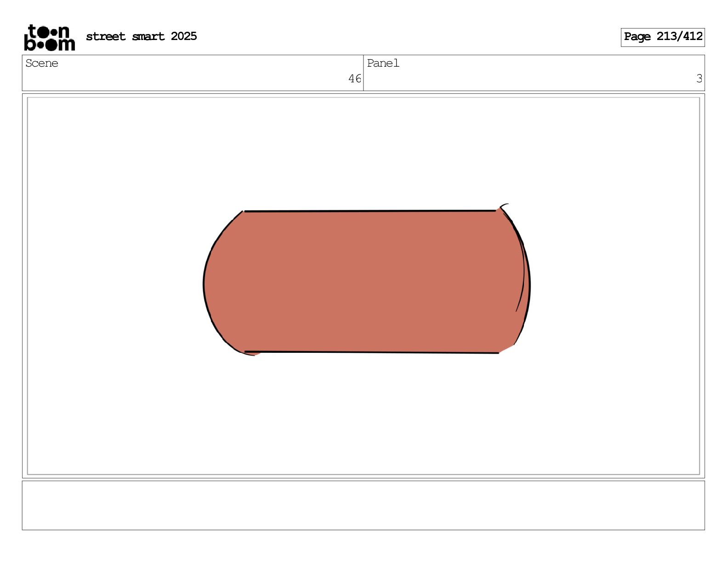Click the empty notes box below the panel

(363, 506)
